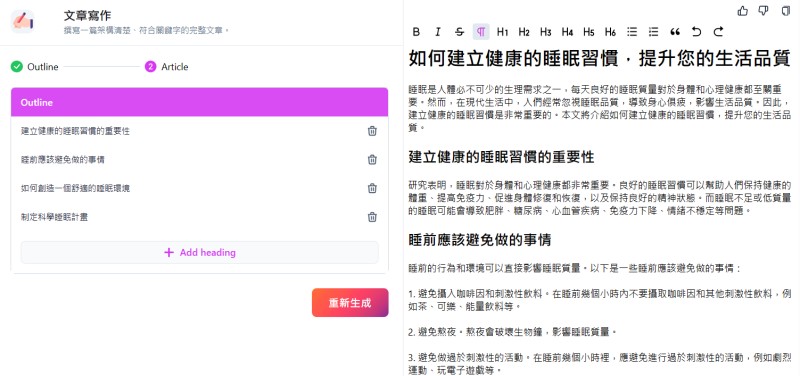Select outline row 建立健康的睡眠習慣的重要性
Image resolution: width=800 pixels, height=376 pixels.
(199, 131)
